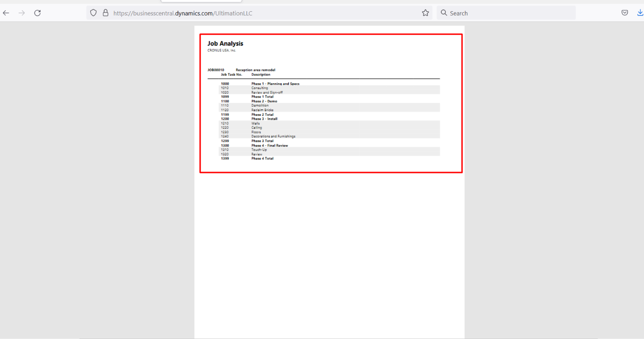644x339 pixels.
Task: Reload the Job Analysis page
Action: click(x=37, y=13)
